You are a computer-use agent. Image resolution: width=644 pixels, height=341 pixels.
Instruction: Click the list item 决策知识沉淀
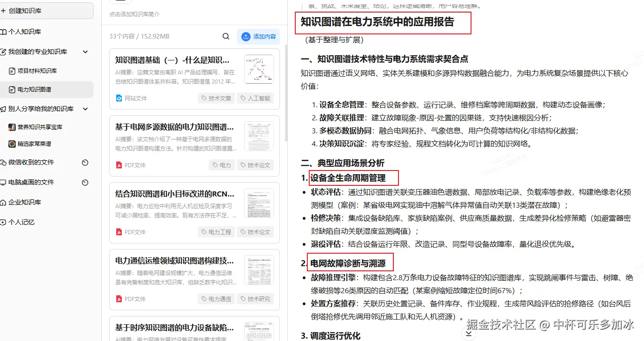341,144
